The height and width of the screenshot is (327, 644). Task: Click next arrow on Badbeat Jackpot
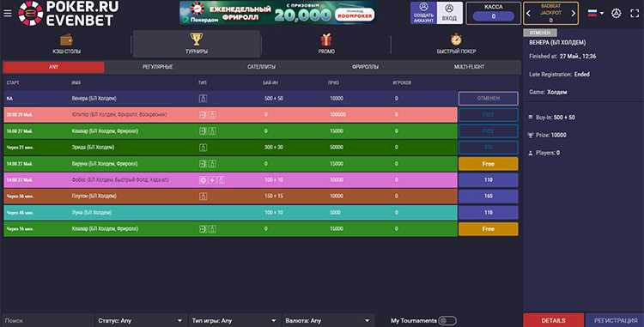click(x=574, y=13)
